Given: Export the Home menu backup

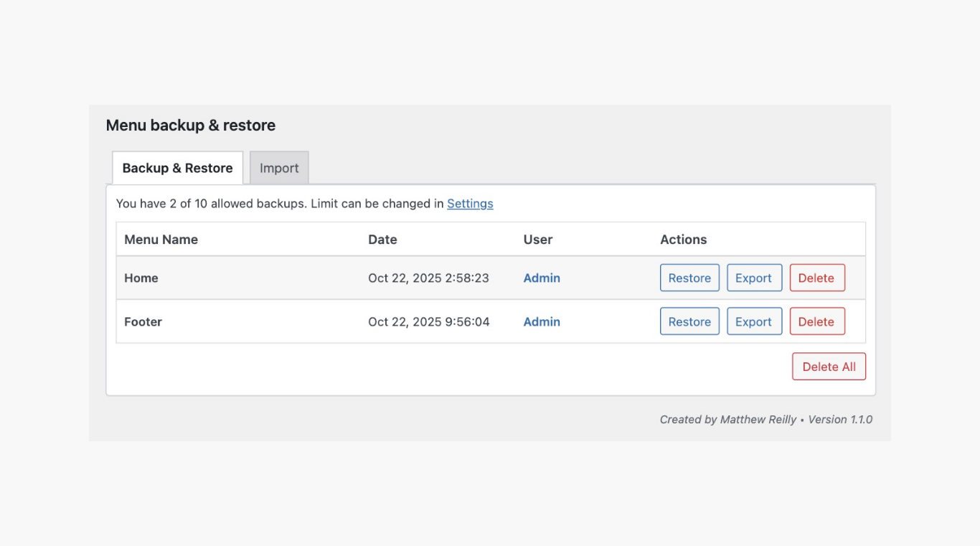Looking at the screenshot, I should [753, 278].
